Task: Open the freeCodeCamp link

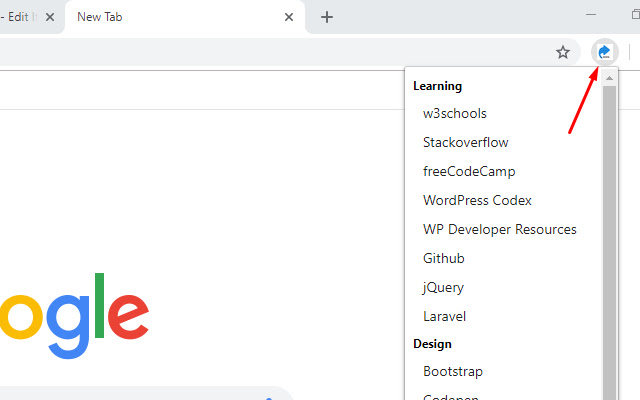Action: point(469,171)
